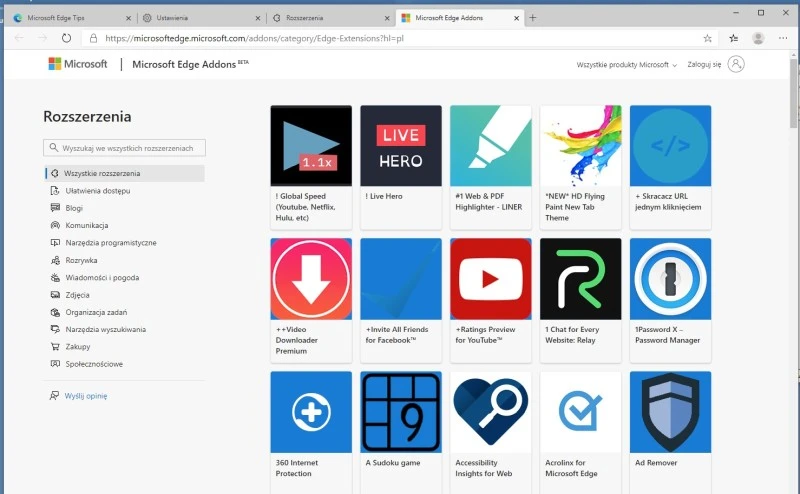The height and width of the screenshot is (494, 800).
Task: Open the Skracacz URL extension icon
Action: click(670, 145)
